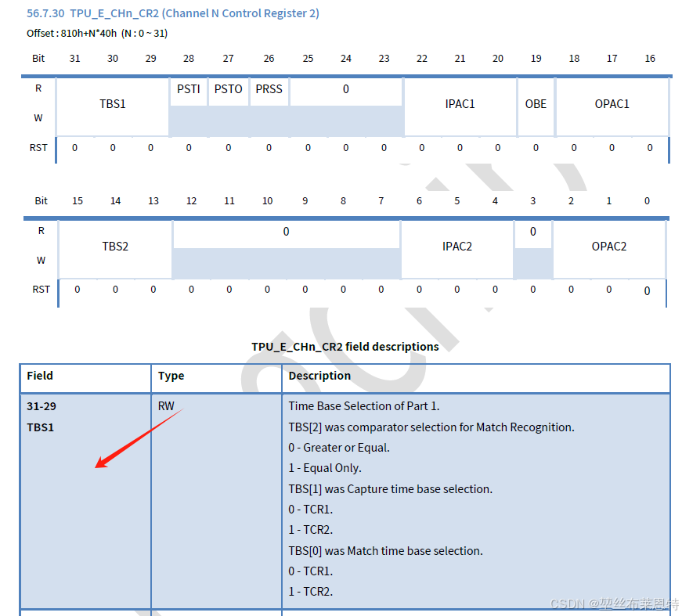Click the RW type cell
The width and height of the screenshot is (682, 616).
(x=166, y=406)
